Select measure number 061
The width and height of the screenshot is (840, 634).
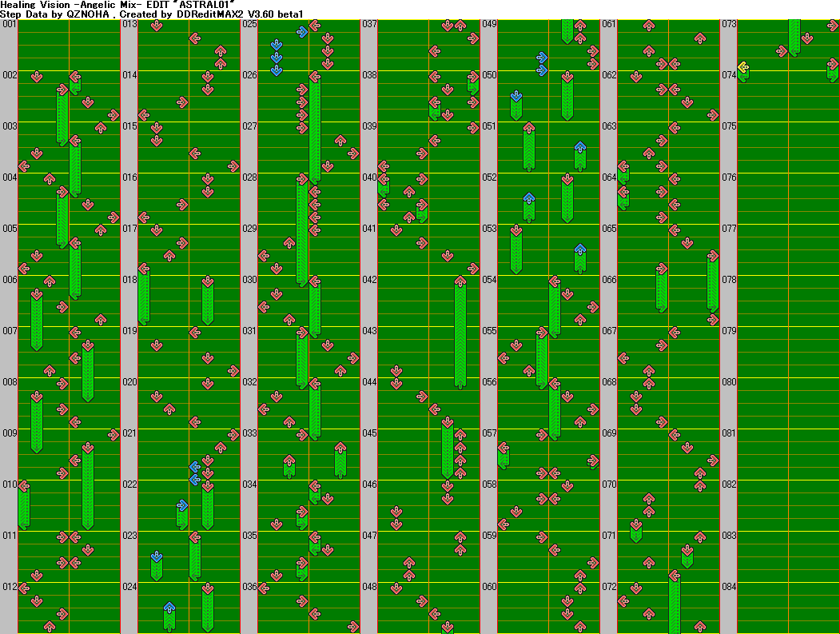point(609,24)
